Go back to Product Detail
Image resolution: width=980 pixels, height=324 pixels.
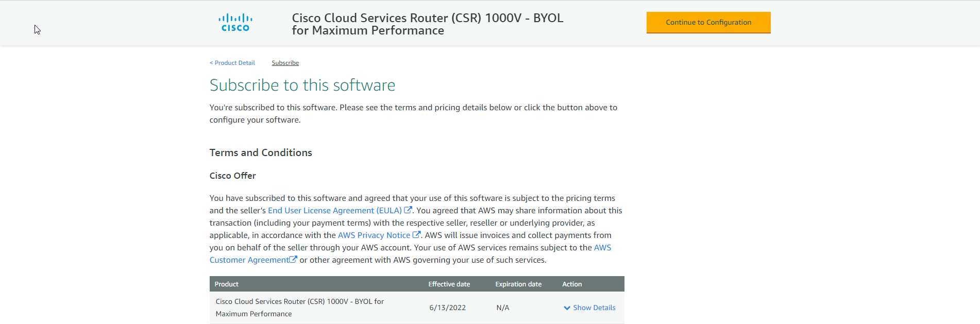[x=232, y=63]
